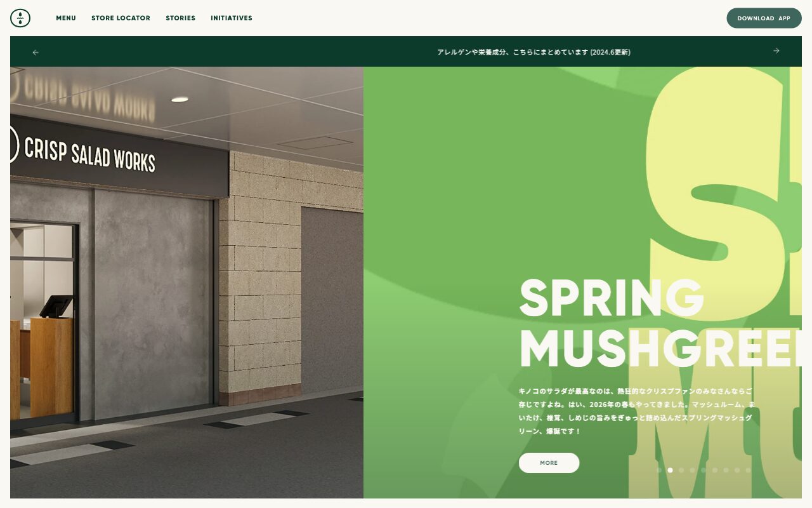The image size is (812, 508).
Task: Open the allergen and nutrition announcement text
Action: coord(534,52)
